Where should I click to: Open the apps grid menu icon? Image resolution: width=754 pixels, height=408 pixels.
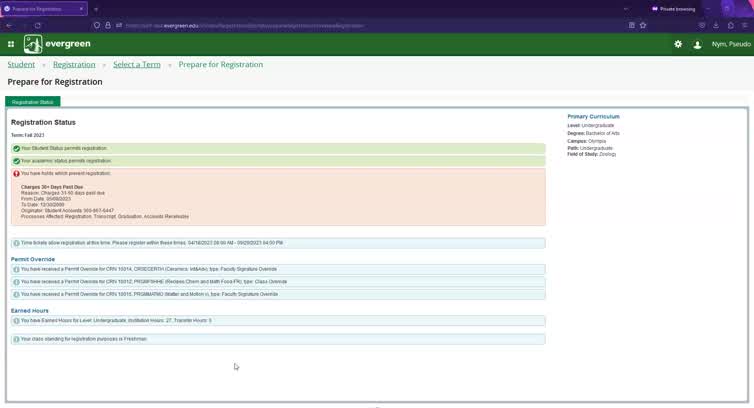point(11,45)
